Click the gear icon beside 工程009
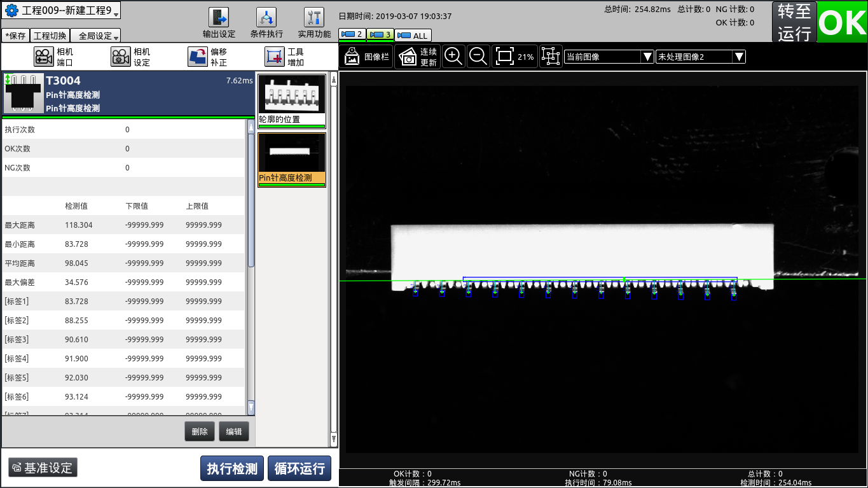 pyautogui.click(x=11, y=11)
